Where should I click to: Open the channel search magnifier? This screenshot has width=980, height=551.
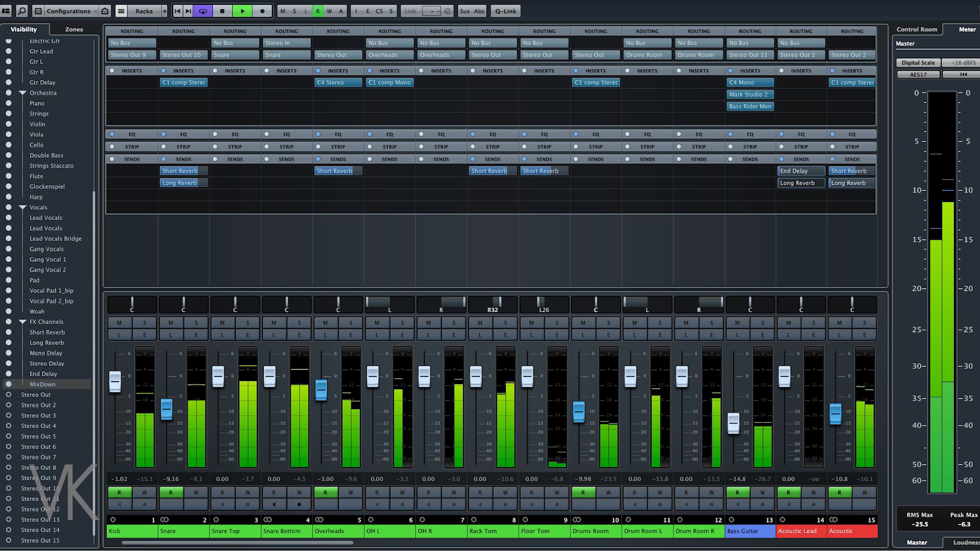pyautogui.click(x=22, y=11)
